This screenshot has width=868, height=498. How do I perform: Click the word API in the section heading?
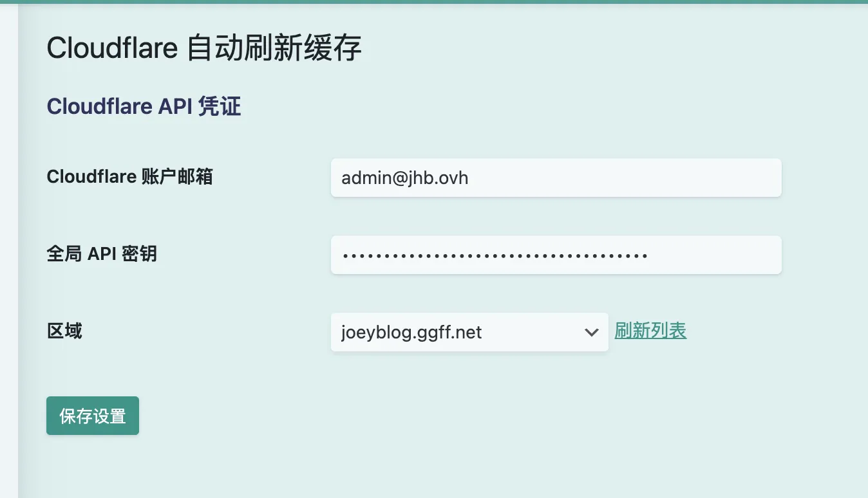point(175,106)
